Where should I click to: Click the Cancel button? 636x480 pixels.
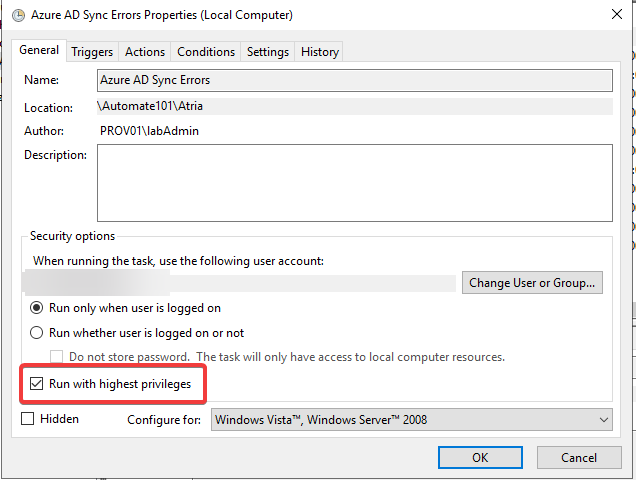[x=579, y=458]
